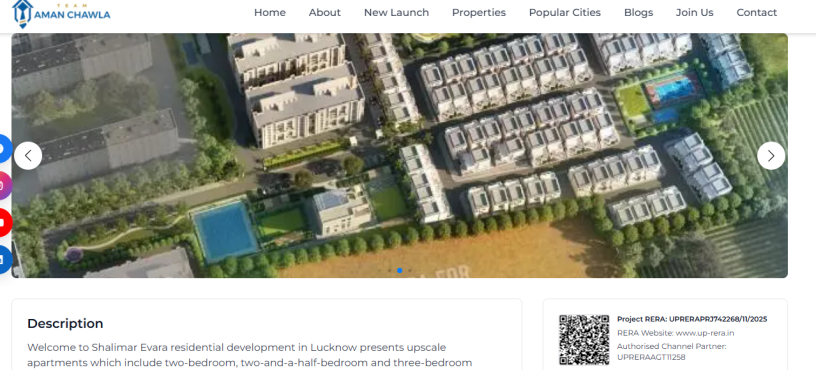Select Properties from the navigation bar
The height and width of the screenshot is (370, 816).
point(479,12)
